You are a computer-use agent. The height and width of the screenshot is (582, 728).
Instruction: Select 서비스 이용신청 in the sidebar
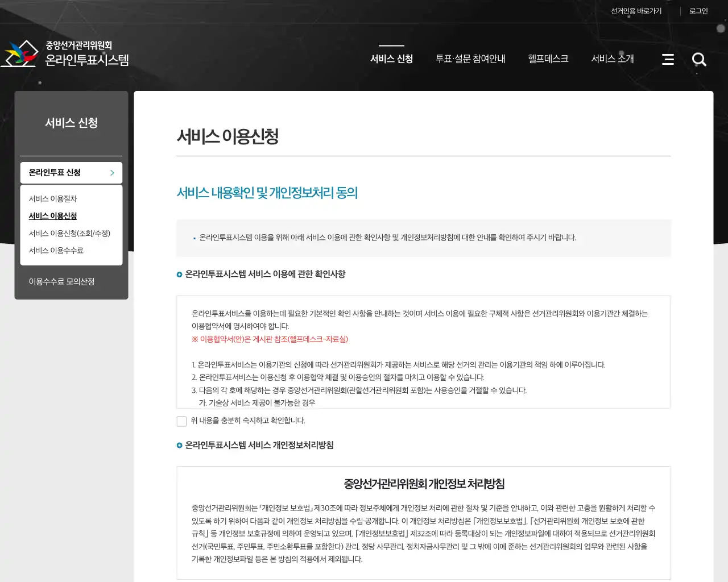tap(52, 215)
